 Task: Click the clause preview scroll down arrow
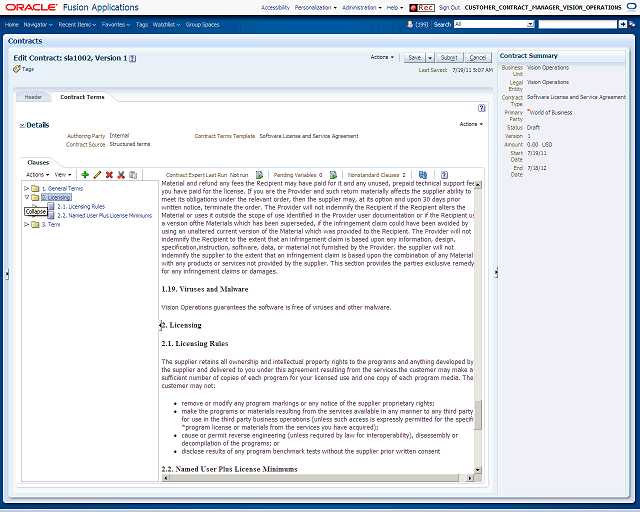click(x=478, y=470)
